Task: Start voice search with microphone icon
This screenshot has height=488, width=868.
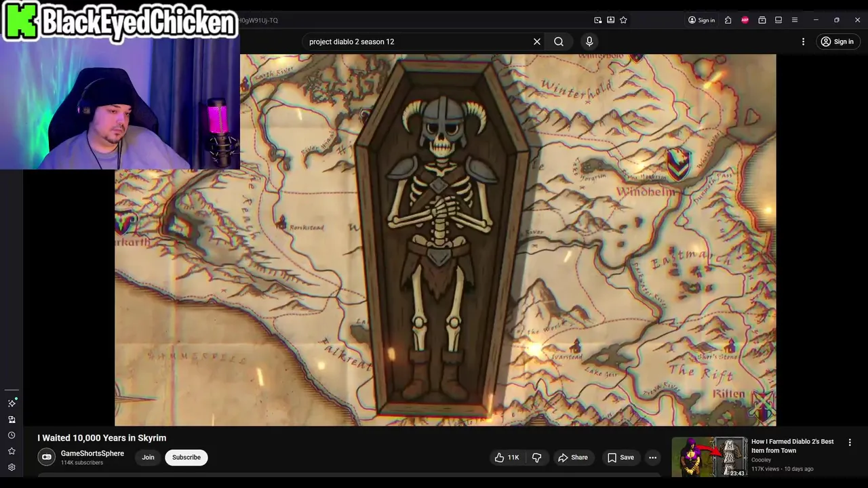Action: pyautogui.click(x=589, y=41)
